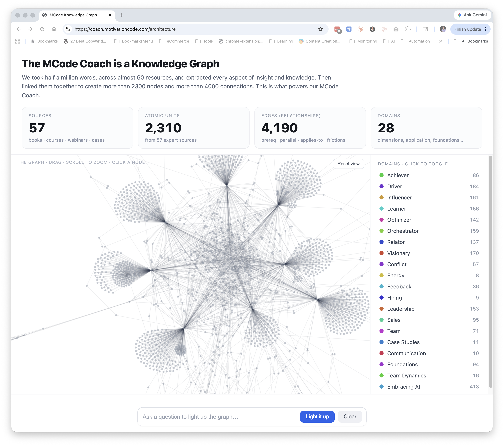Image resolution: width=504 pixels, height=446 pixels.
Task: Expand the Tools bookmarks folder
Action: (x=204, y=41)
